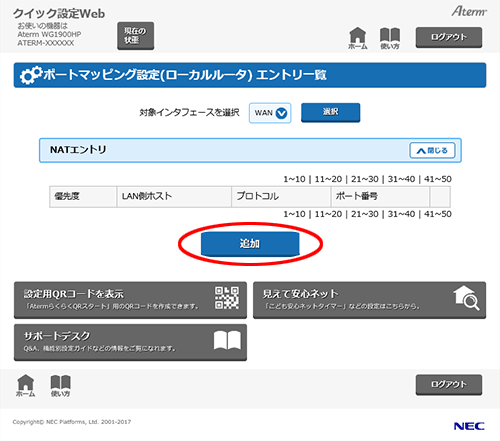The height and width of the screenshot is (441, 500).
Task: Open the WAN interface dropdown
Action: 270,113
